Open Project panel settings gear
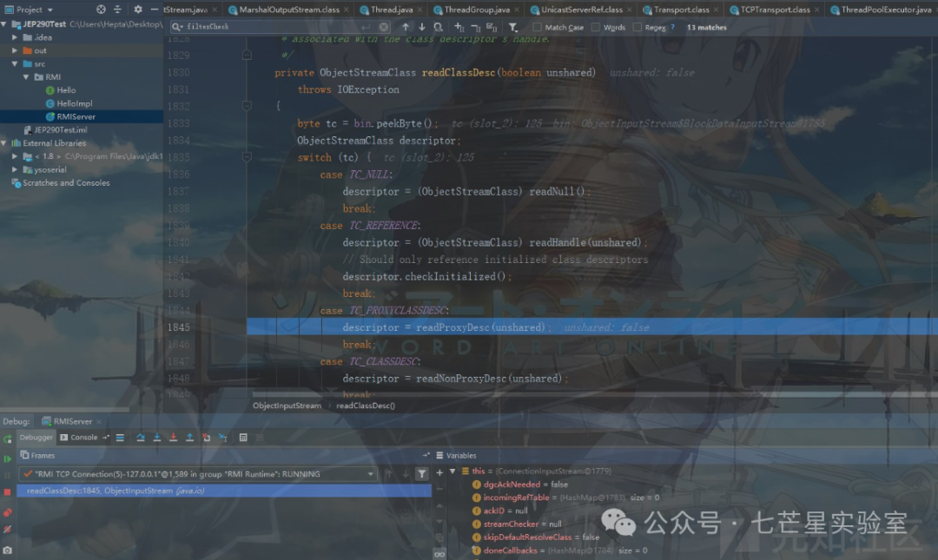The width and height of the screenshot is (938, 560). click(138, 10)
